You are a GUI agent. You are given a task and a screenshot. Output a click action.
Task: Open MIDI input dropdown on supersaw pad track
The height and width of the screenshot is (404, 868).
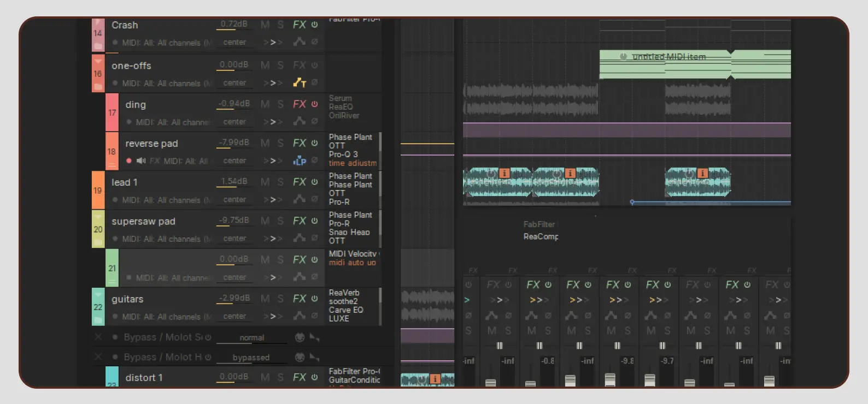pyautogui.click(x=167, y=239)
